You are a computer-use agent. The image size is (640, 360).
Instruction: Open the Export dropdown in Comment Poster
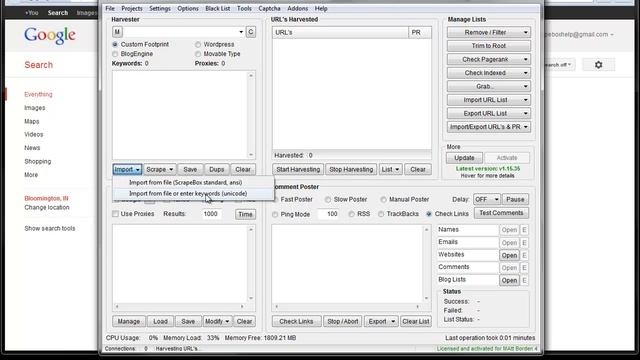381,321
